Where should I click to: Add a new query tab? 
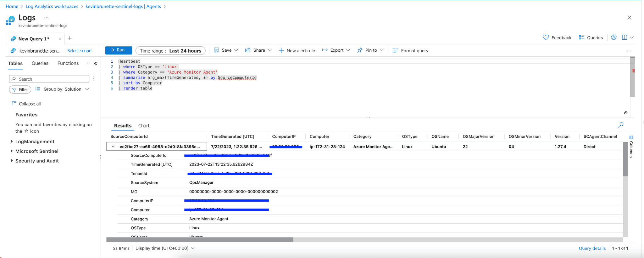click(x=70, y=38)
